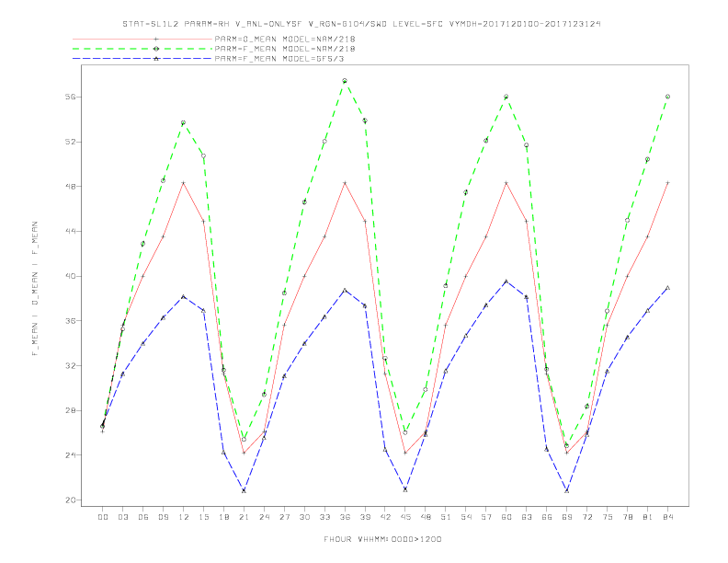Click x-axis tick label 66

[x=547, y=517]
